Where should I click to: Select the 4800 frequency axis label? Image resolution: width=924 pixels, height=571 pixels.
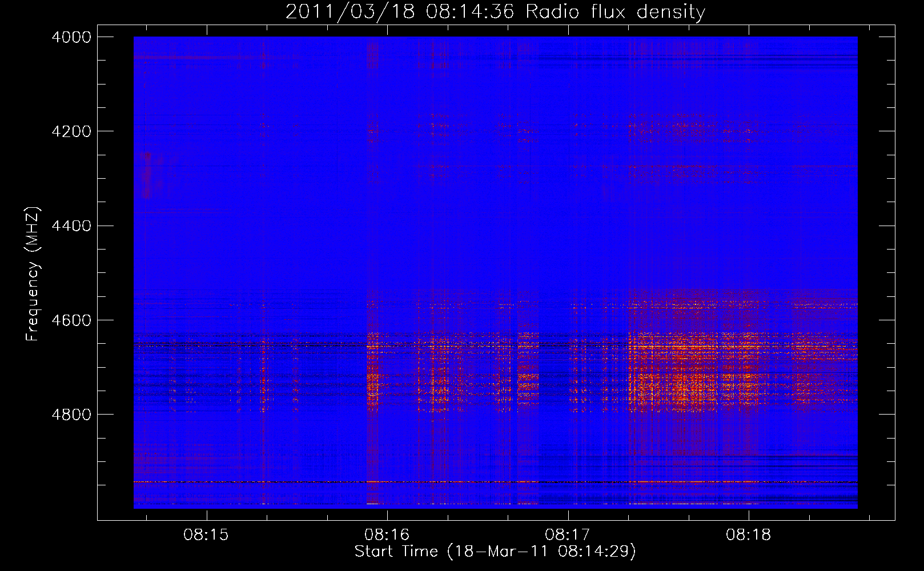coord(71,415)
